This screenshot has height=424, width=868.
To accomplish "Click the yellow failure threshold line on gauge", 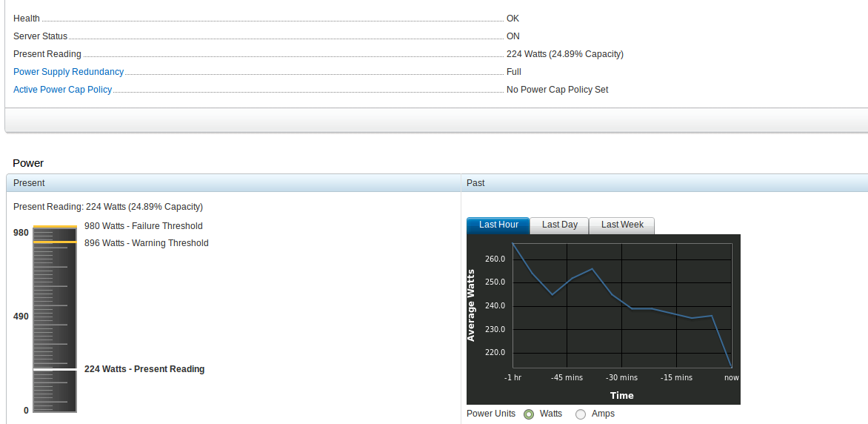I will [55, 227].
